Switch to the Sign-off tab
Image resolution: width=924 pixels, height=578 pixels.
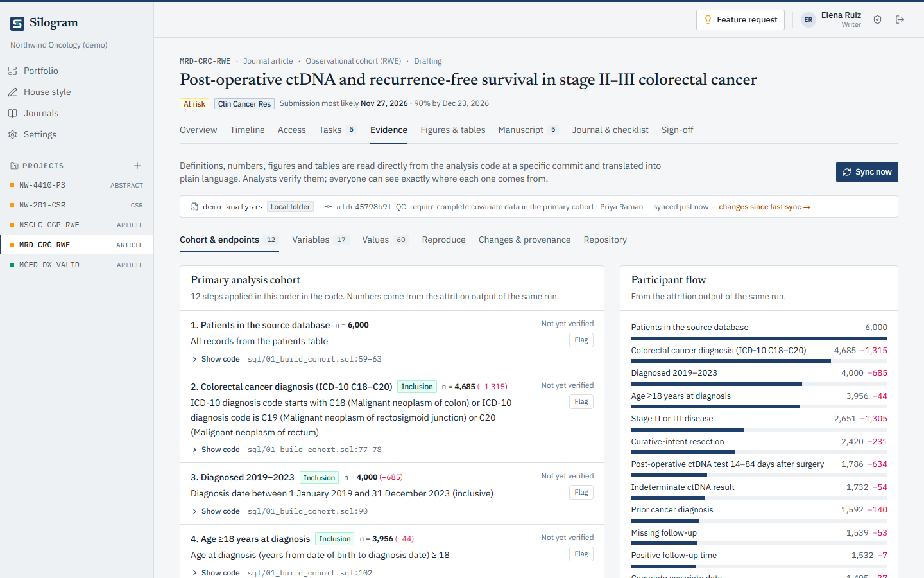click(x=678, y=130)
